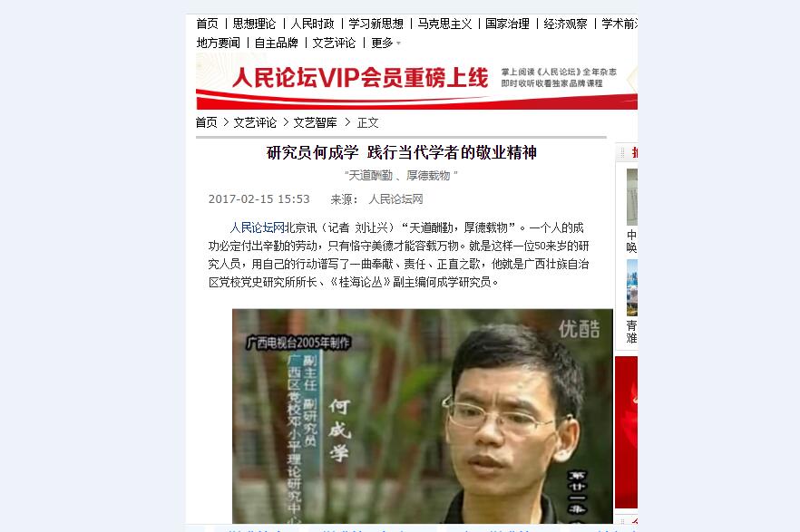Click 文艺评论 breadcrumb link
Viewport: 800px width, 532px height.
tap(255, 123)
